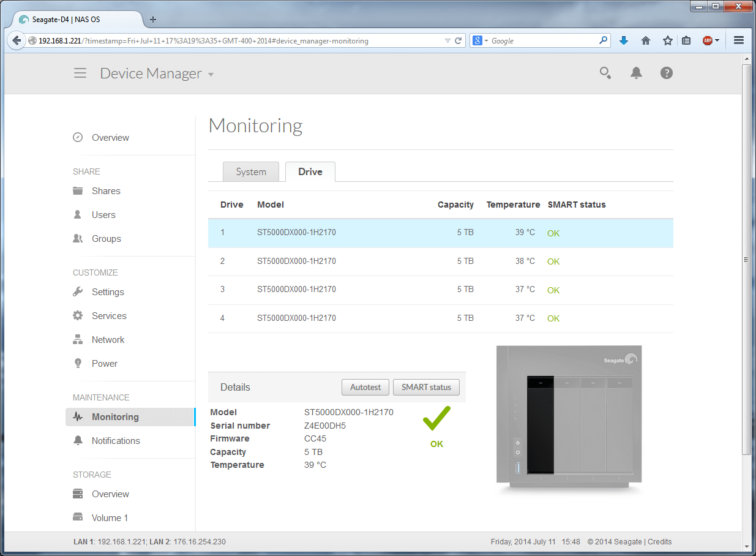Open the hamburger navigation menu

tap(80, 73)
